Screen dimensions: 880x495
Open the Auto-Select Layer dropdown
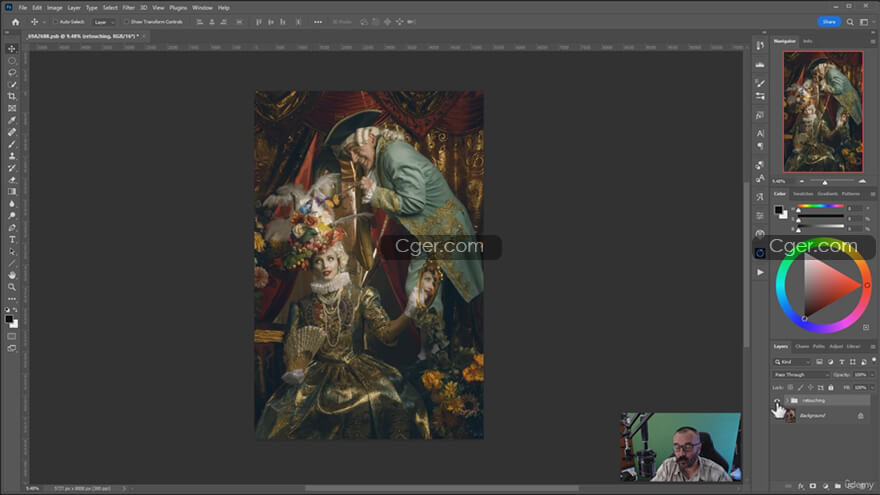point(104,22)
